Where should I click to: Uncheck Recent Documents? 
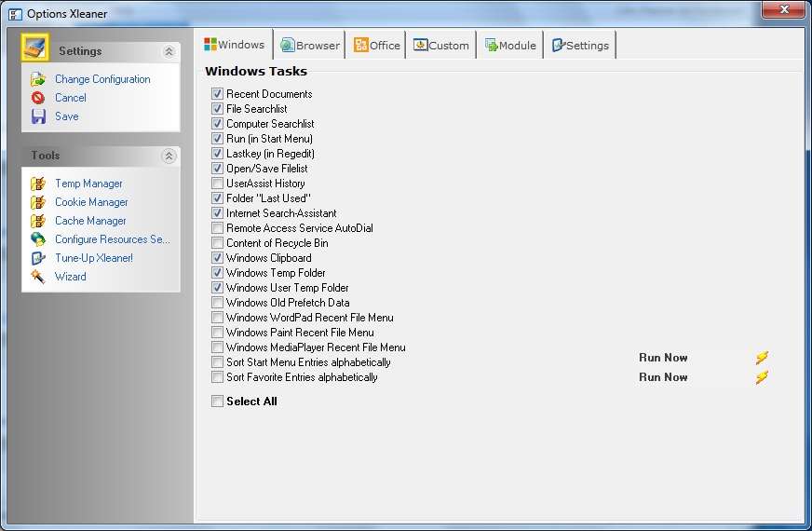tap(218, 94)
